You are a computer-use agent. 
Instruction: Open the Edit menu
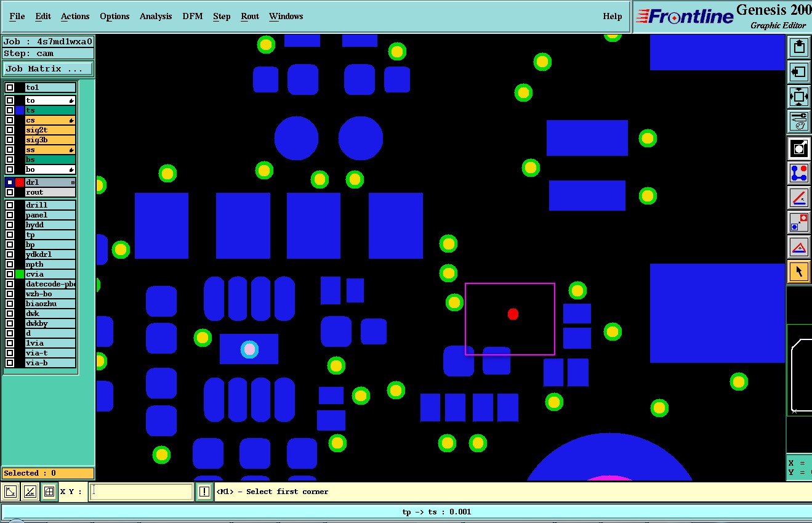43,16
